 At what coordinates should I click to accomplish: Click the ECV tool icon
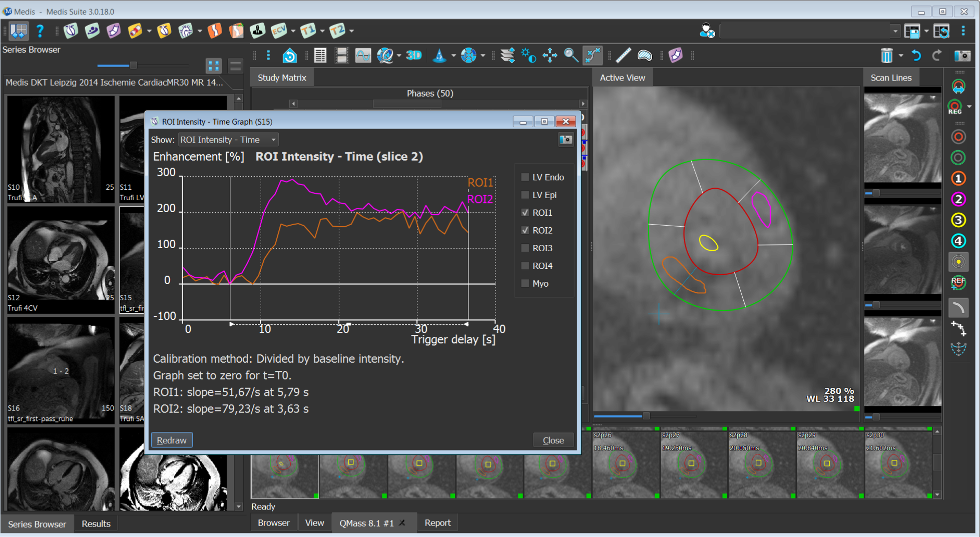click(x=279, y=31)
